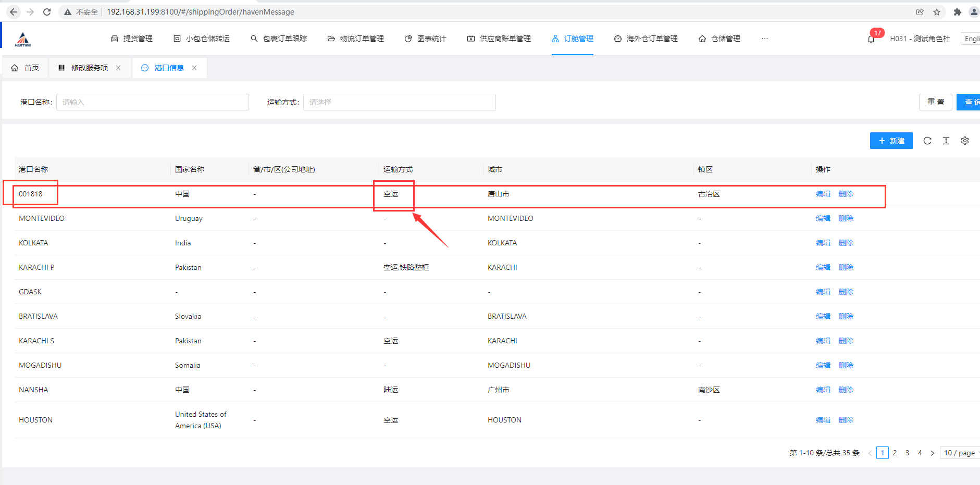Expand the more menu items ellipsis
980x485 pixels.
[x=764, y=39]
